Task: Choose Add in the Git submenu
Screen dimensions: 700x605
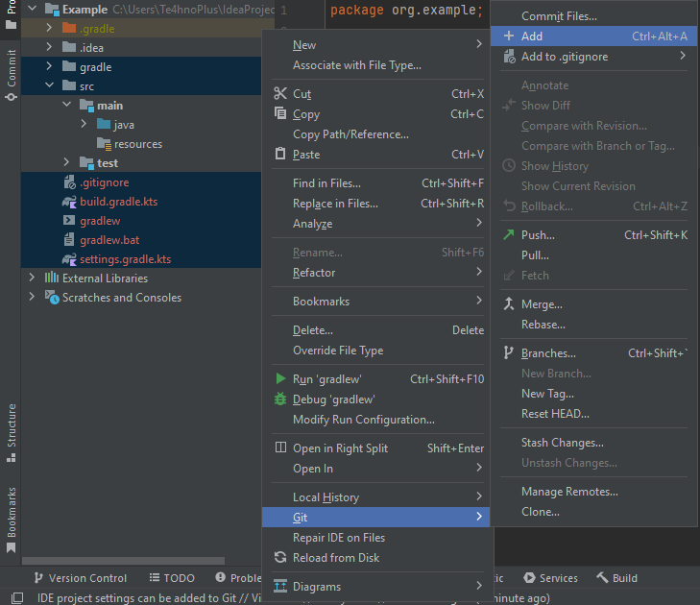Action: click(x=532, y=36)
